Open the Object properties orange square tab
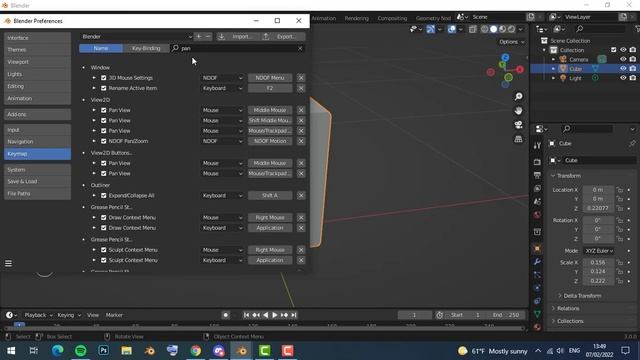Image resolution: width=640 pixels, height=360 pixels. pyautogui.click(x=537, y=248)
